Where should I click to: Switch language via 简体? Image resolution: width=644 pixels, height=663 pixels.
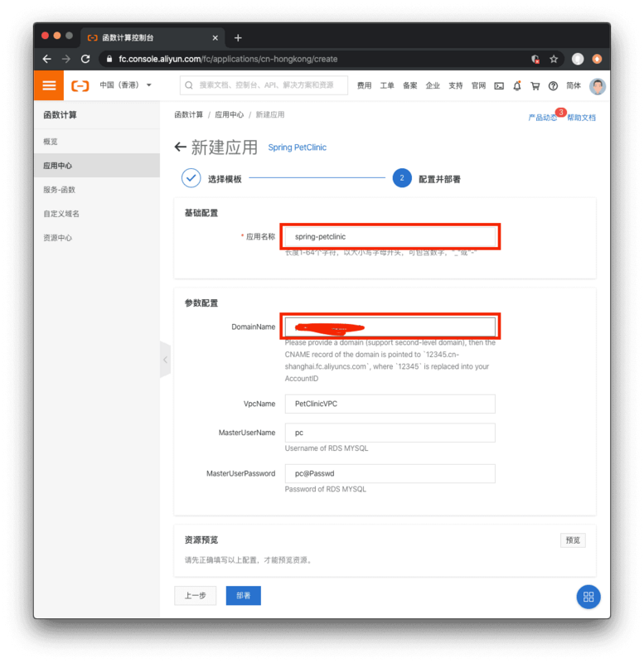point(574,86)
